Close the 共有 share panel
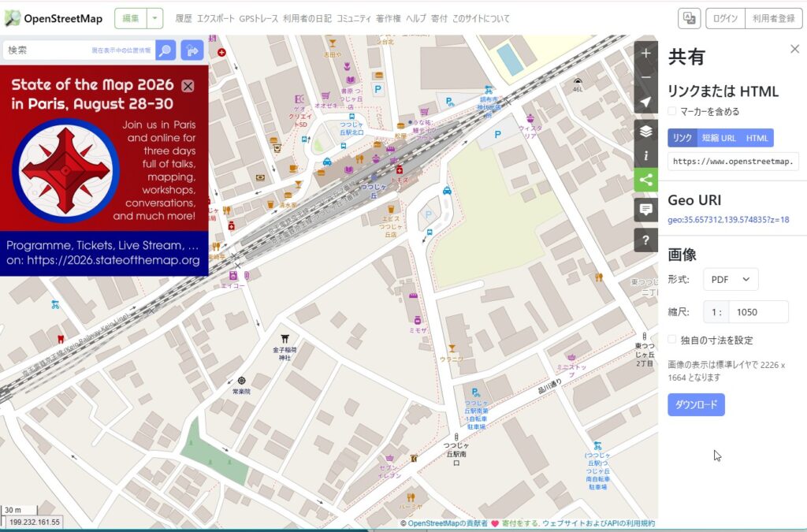807x532 pixels. point(794,49)
